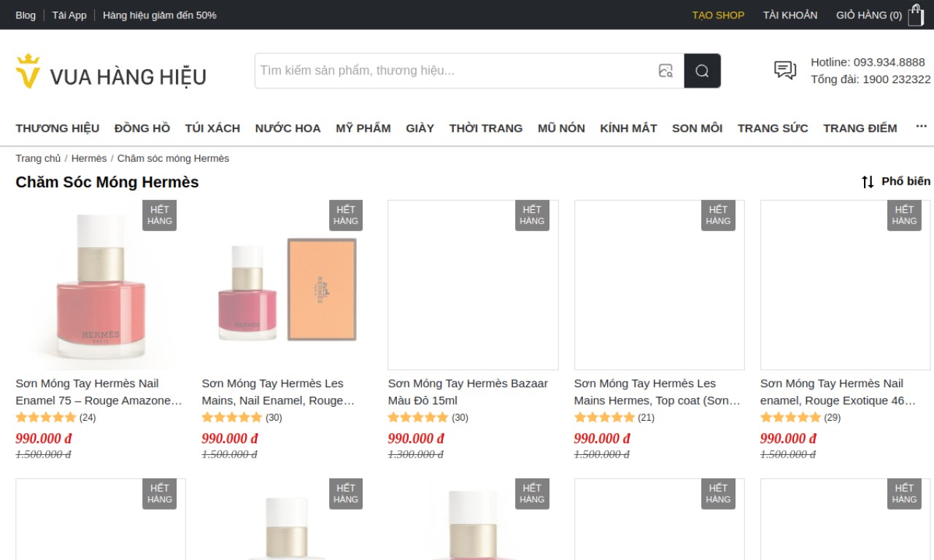Open Les Mains Top coat blank thumbnail
934x560 pixels.
[x=659, y=285]
